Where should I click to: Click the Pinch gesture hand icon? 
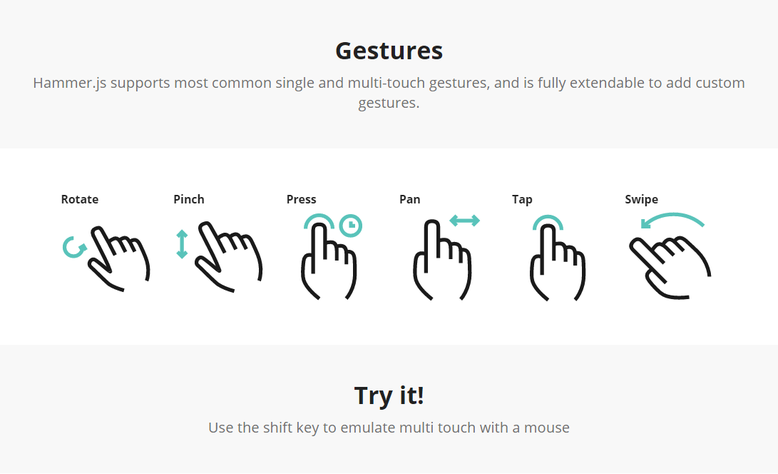tap(229, 257)
